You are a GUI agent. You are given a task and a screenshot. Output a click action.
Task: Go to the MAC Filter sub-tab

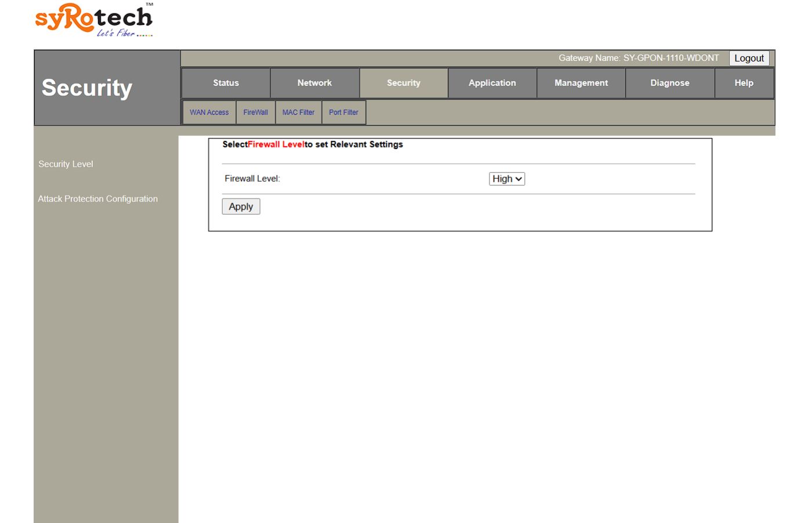point(298,113)
